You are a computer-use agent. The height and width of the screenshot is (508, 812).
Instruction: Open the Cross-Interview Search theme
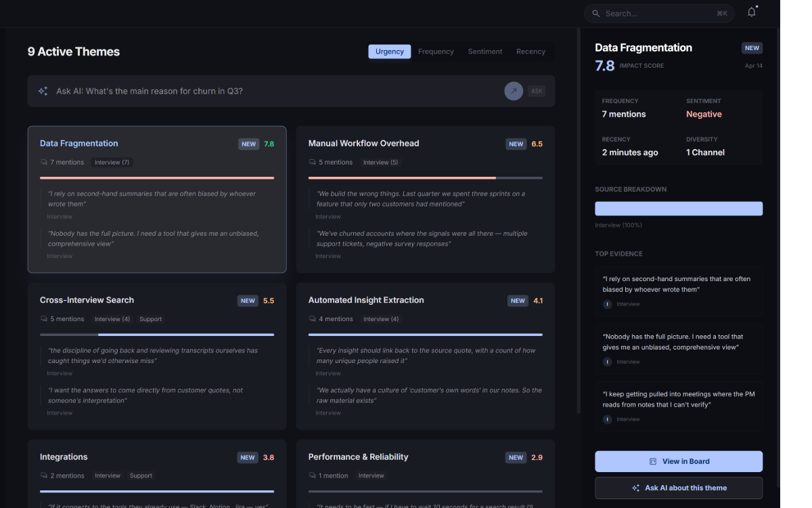(157, 356)
